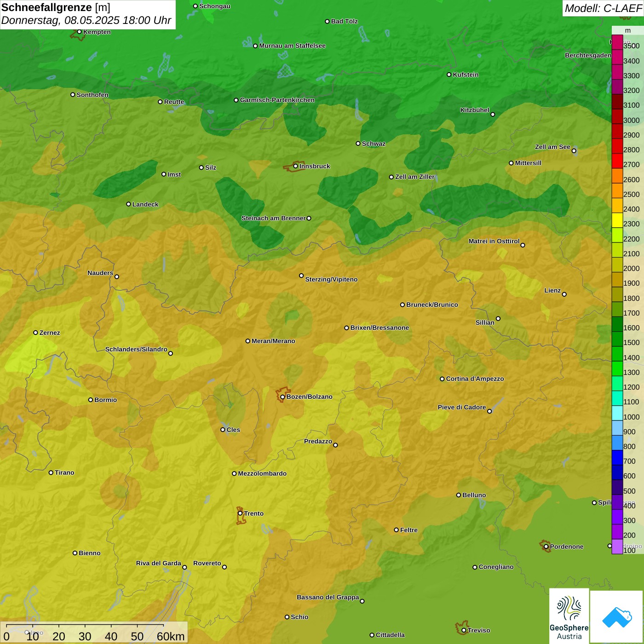Click the Lienz marker dot
644x644 pixels.
564,294
